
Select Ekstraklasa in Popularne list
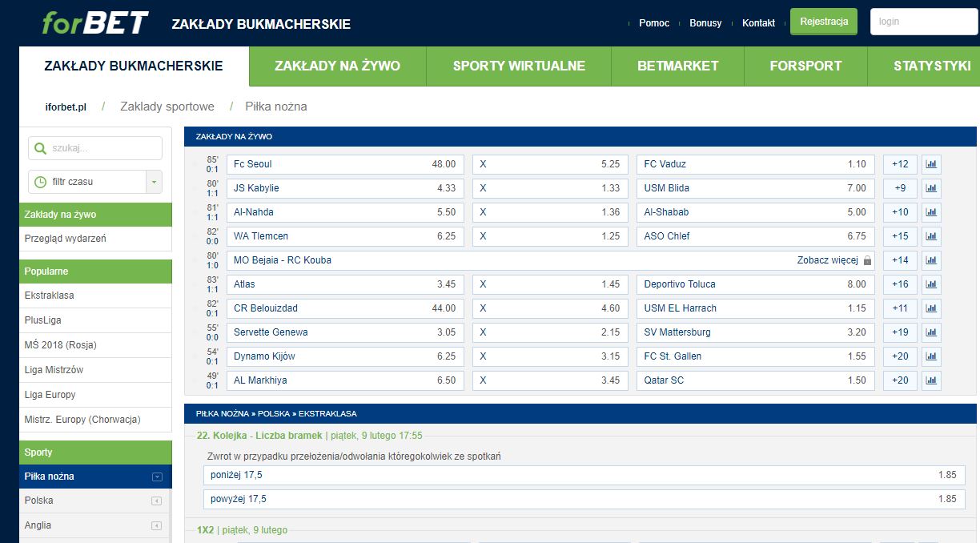tap(95, 296)
